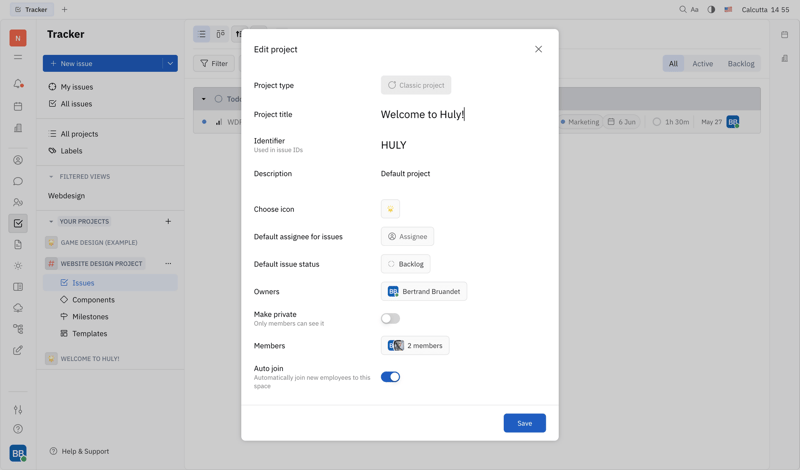
Task: Collapse the Filtered Views section
Action: 51,177
